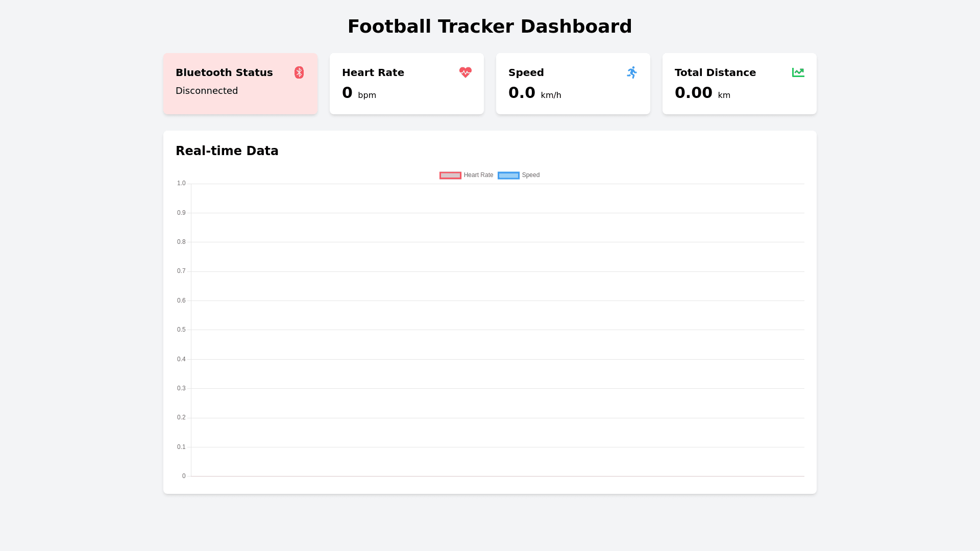Select the Total Distance card title
The width and height of the screenshot is (980, 551).
(715, 72)
